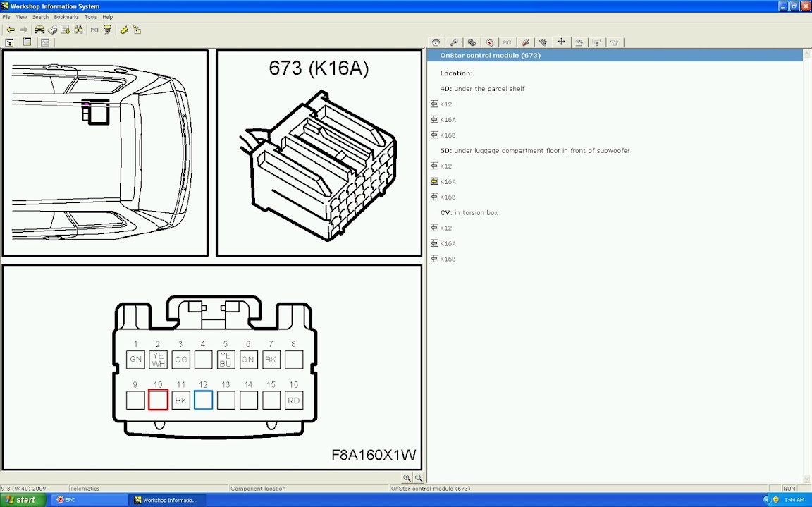
Task: Open search with binoculars icon
Action: click(x=79, y=30)
